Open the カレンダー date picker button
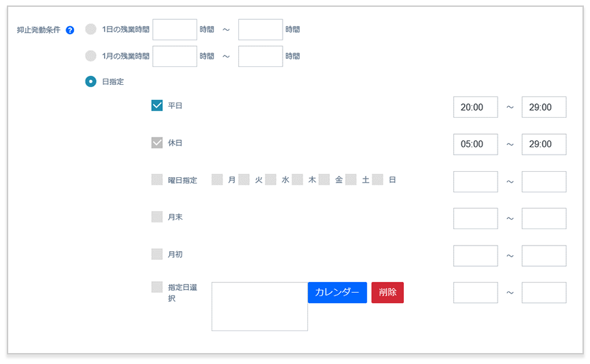The height and width of the screenshot is (364, 590). [337, 293]
